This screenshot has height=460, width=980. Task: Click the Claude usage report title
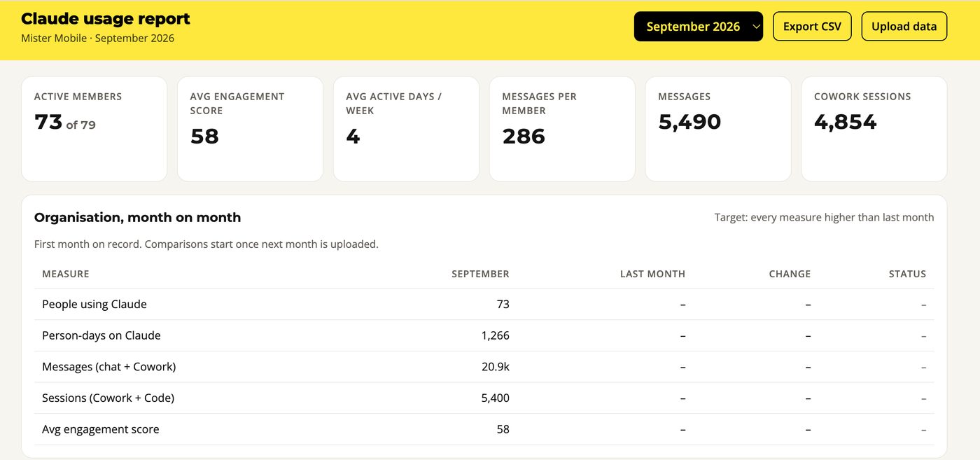click(x=106, y=19)
